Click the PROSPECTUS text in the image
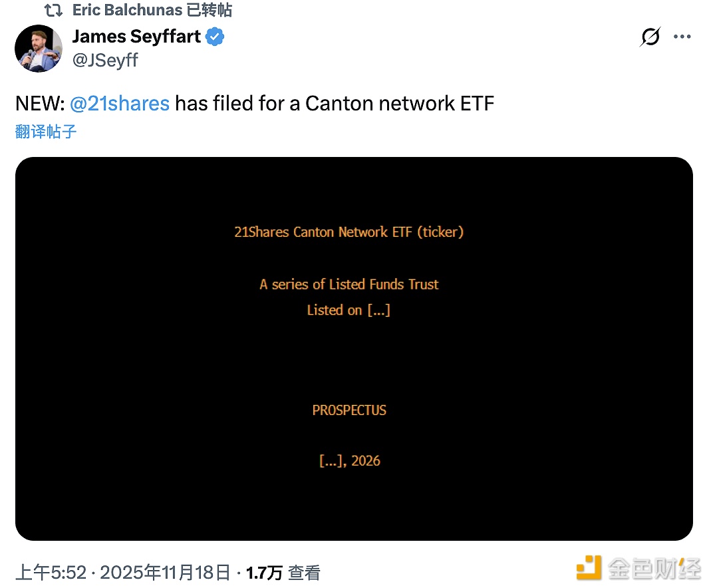 [349, 410]
